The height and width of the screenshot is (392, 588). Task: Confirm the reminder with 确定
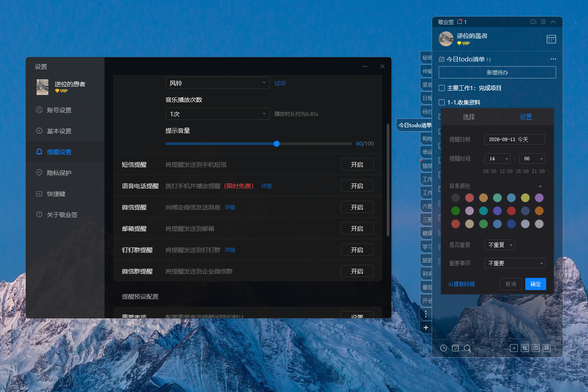(536, 284)
